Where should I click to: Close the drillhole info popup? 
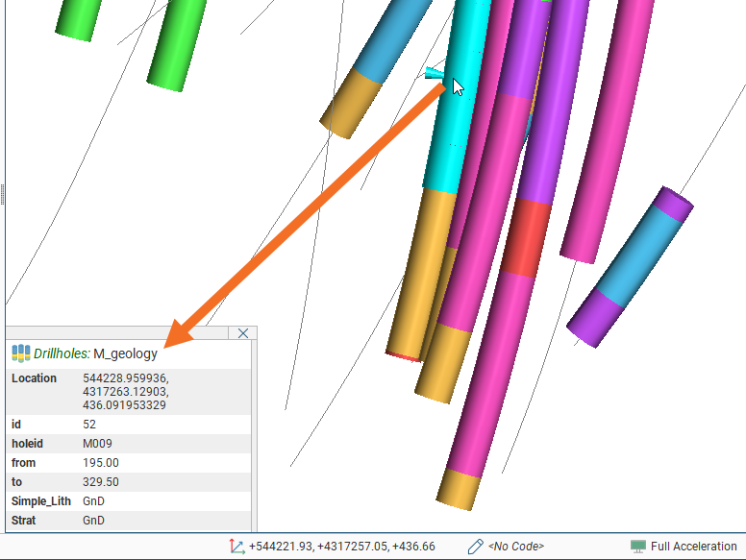pyautogui.click(x=242, y=333)
